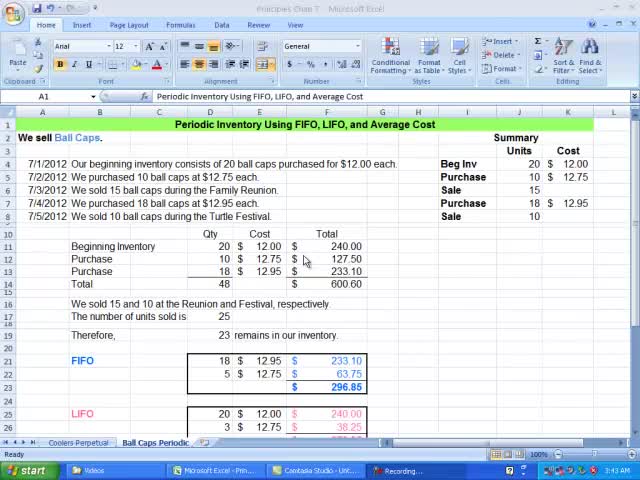Click the formula bar text field
Viewport: 640px width, 480px height.
point(390,97)
